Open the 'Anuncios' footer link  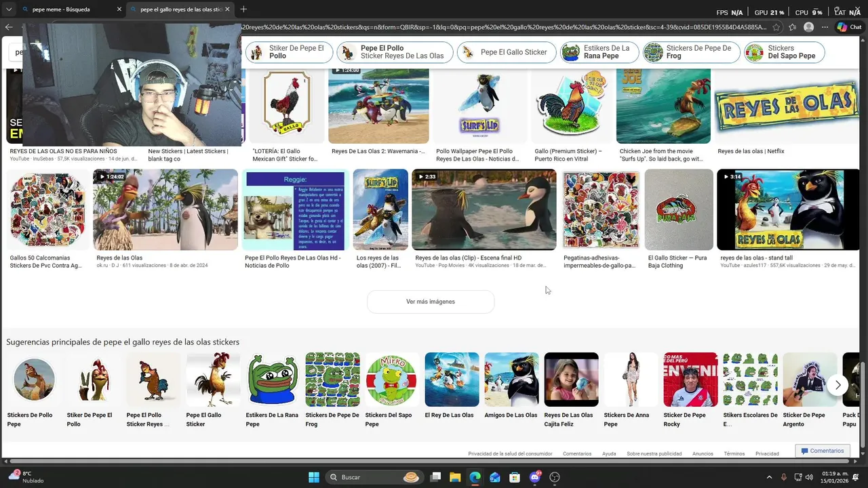click(x=703, y=453)
